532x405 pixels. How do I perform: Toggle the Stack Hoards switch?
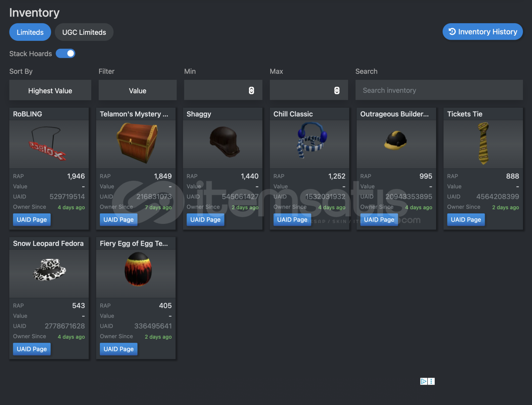tap(65, 54)
